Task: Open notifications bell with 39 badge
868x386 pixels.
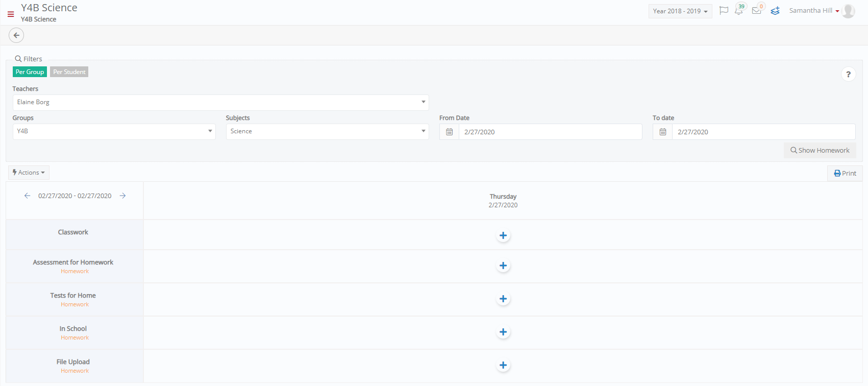Action: click(739, 10)
